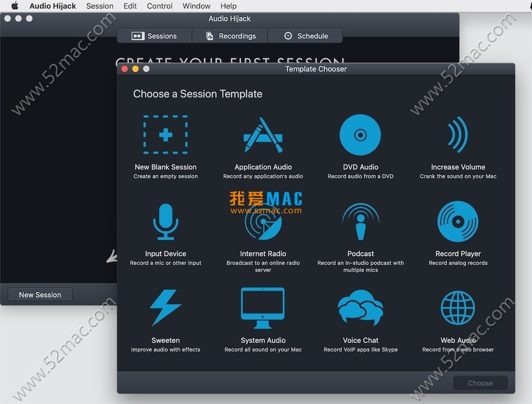
Task: Click the Input Device microphone icon
Action: click(x=166, y=221)
